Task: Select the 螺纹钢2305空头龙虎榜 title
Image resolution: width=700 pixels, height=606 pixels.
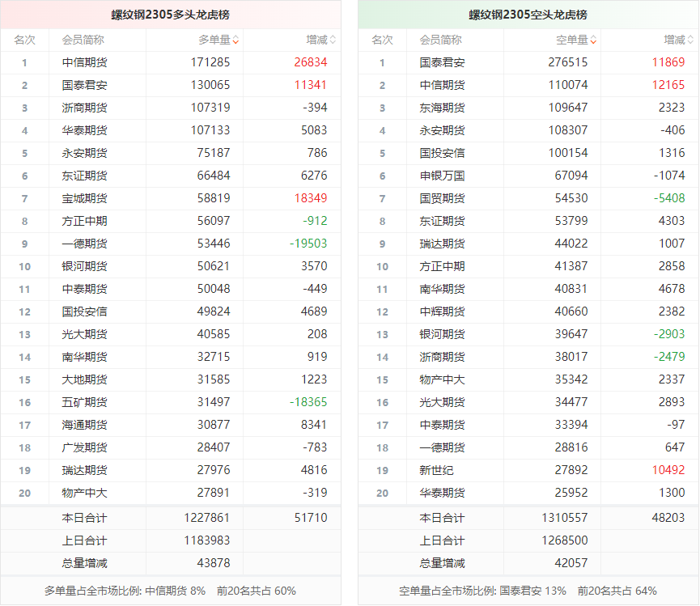Action: pos(528,15)
